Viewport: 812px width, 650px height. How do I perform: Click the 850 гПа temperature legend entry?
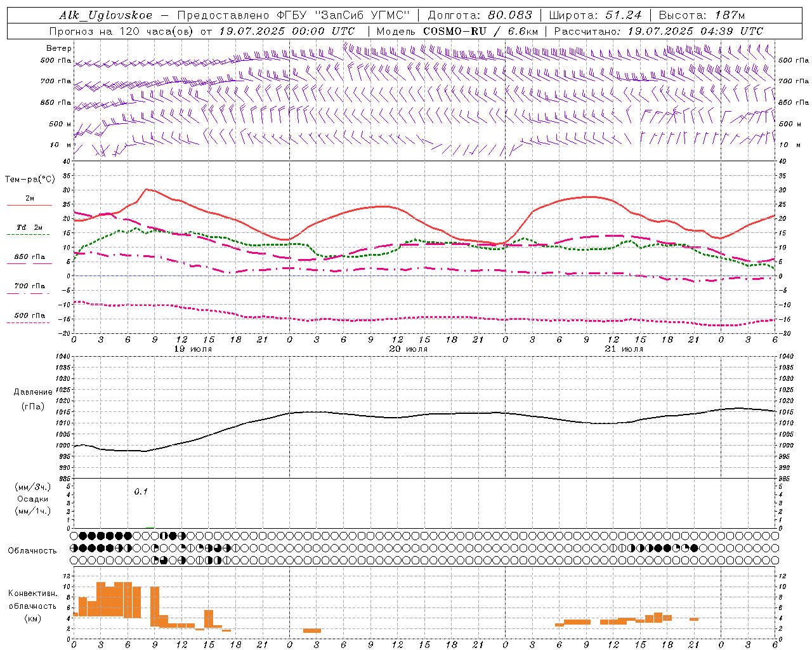[x=30, y=257]
